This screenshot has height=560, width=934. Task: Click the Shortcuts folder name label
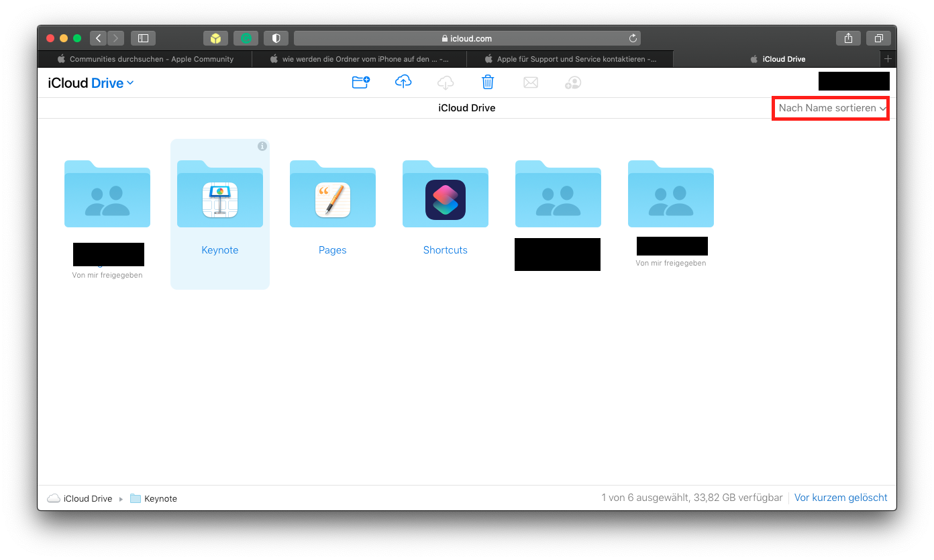(x=446, y=250)
